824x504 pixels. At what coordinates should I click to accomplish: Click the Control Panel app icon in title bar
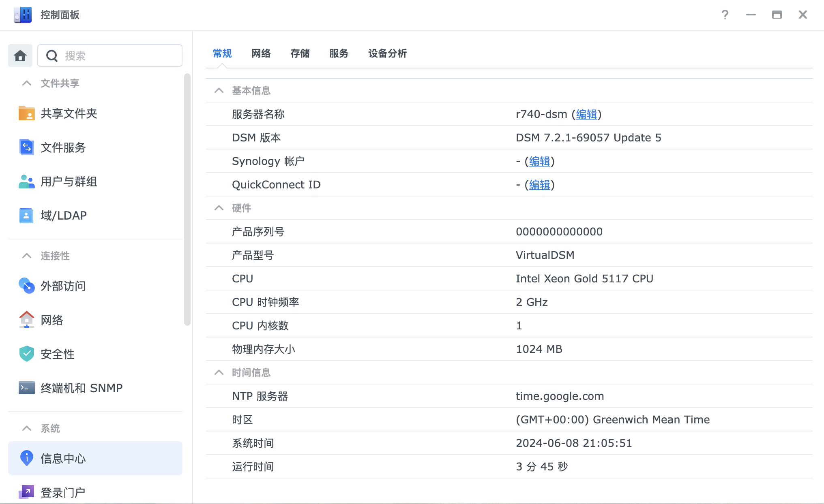click(x=22, y=15)
